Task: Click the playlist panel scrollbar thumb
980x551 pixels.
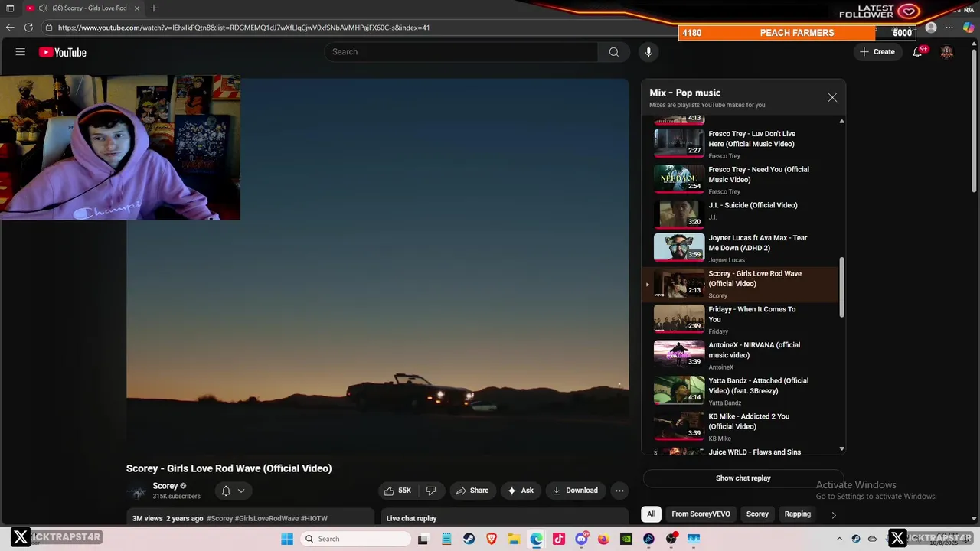Action: click(x=842, y=286)
